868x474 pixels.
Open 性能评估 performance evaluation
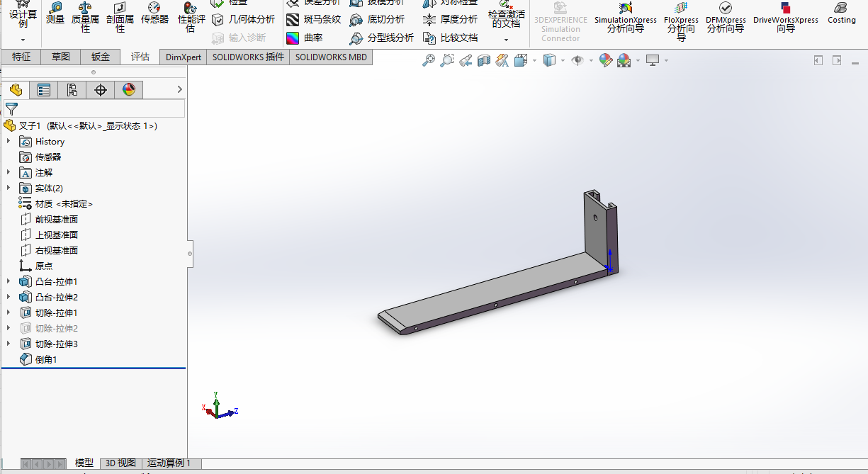(x=191, y=18)
